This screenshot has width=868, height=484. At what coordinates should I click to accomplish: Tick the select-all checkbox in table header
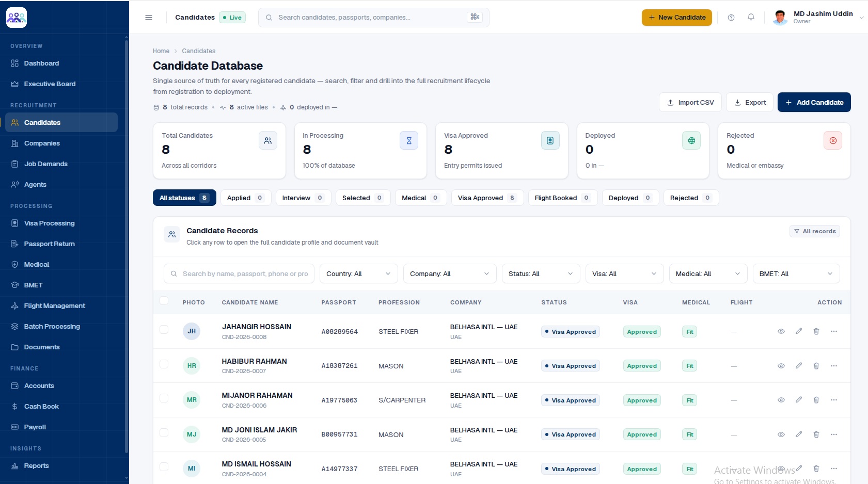pos(164,301)
